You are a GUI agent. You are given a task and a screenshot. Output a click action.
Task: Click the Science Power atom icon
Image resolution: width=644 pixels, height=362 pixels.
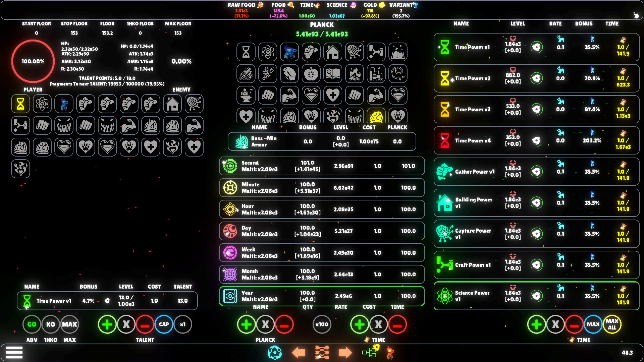pyautogui.click(x=445, y=296)
